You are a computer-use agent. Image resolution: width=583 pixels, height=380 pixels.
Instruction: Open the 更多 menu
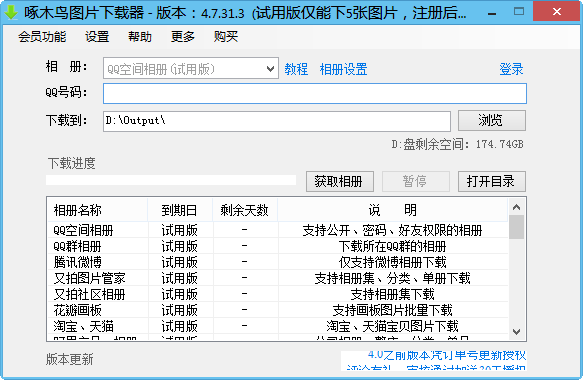coord(183,36)
